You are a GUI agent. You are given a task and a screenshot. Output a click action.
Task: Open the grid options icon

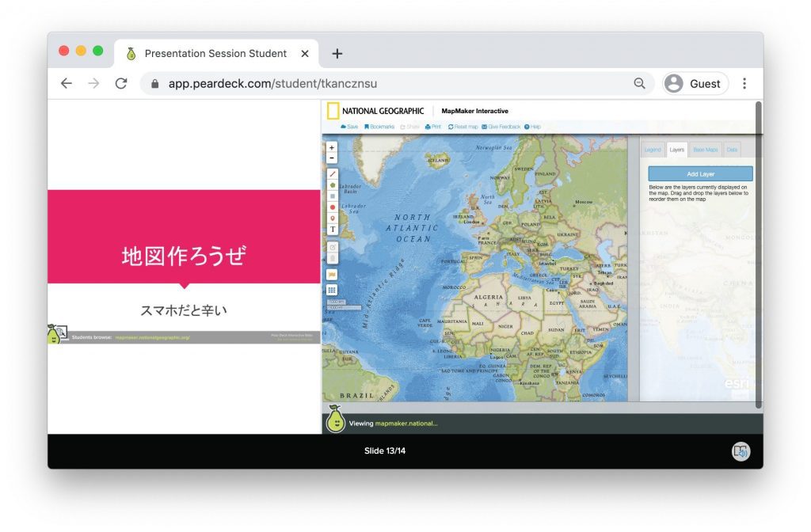click(x=333, y=290)
